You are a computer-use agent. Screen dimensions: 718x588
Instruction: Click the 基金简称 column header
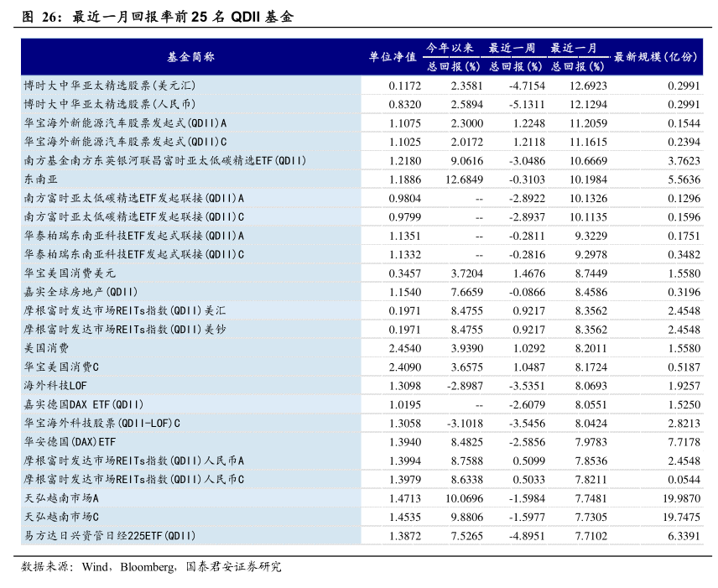190,57
